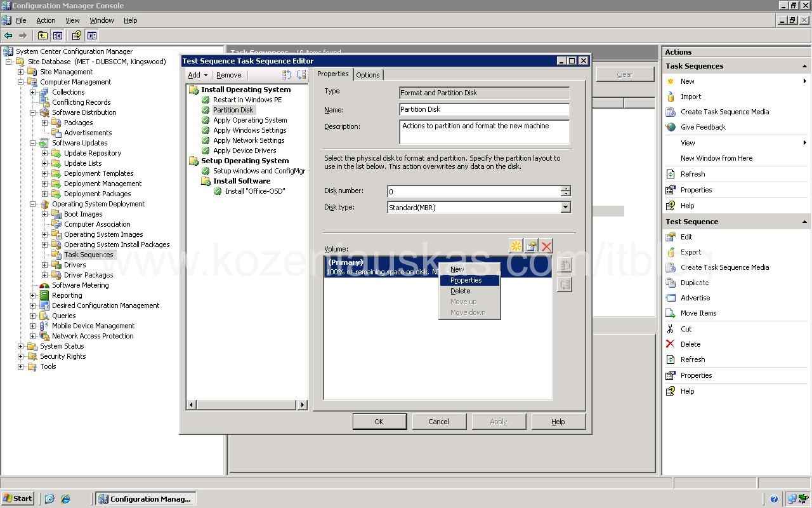Expand the System Status tree node

20,346
